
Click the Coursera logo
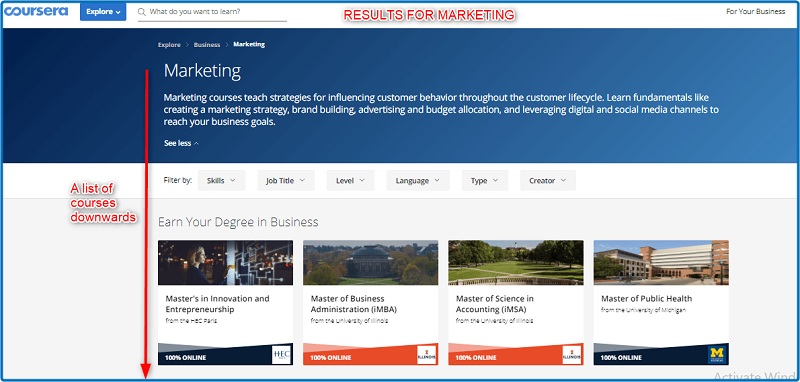[x=36, y=11]
